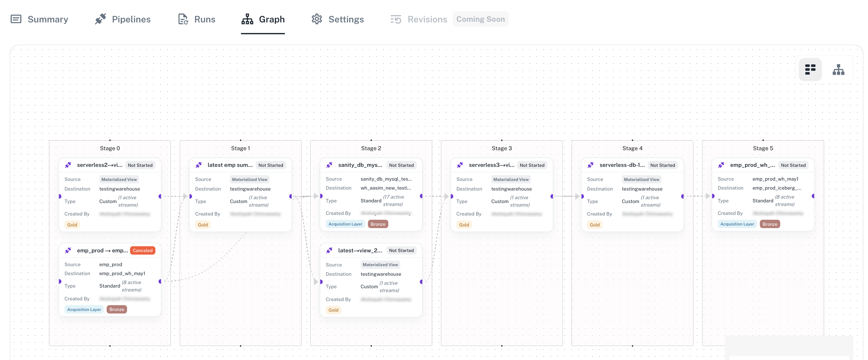Click Not Started badge on latest emp sum... card
This screenshot has height=360, width=868.
coord(270,165)
